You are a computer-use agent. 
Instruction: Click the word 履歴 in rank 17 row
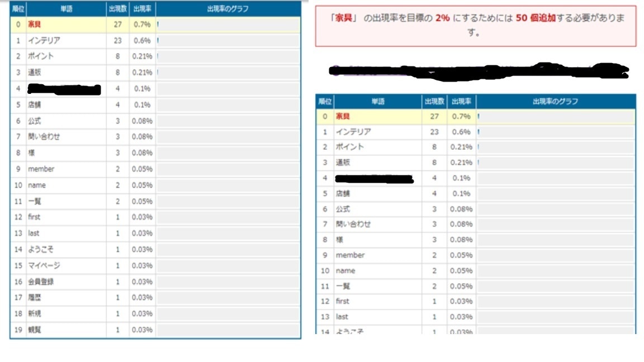[x=34, y=298]
